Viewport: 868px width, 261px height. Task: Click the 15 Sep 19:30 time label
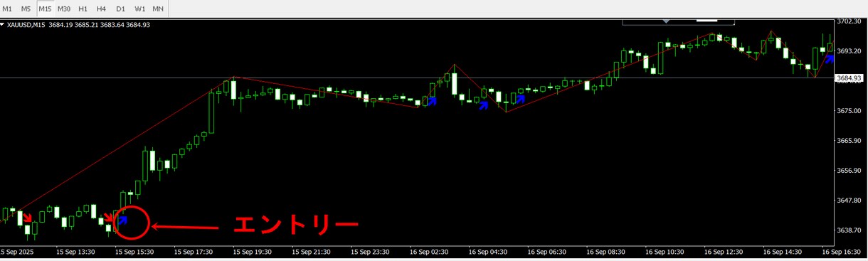[253, 252]
